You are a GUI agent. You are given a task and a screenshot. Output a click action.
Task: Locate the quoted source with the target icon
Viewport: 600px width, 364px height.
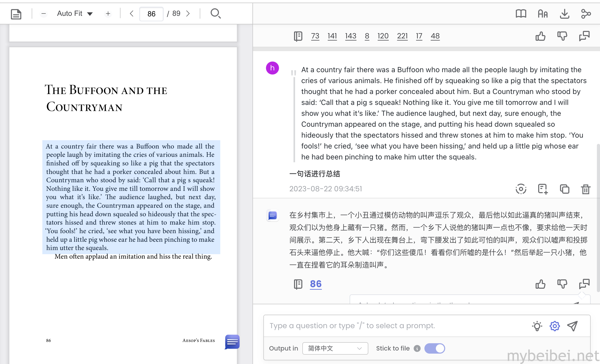click(x=521, y=189)
